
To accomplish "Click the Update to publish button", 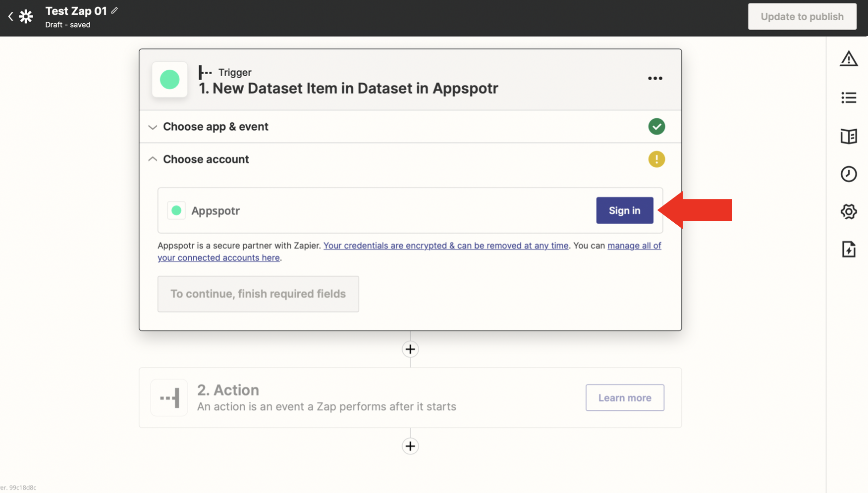I will pyautogui.click(x=802, y=16).
